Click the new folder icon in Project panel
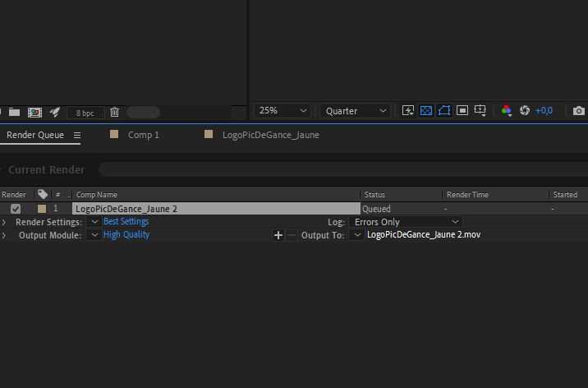This screenshot has width=588, height=388. [x=15, y=112]
